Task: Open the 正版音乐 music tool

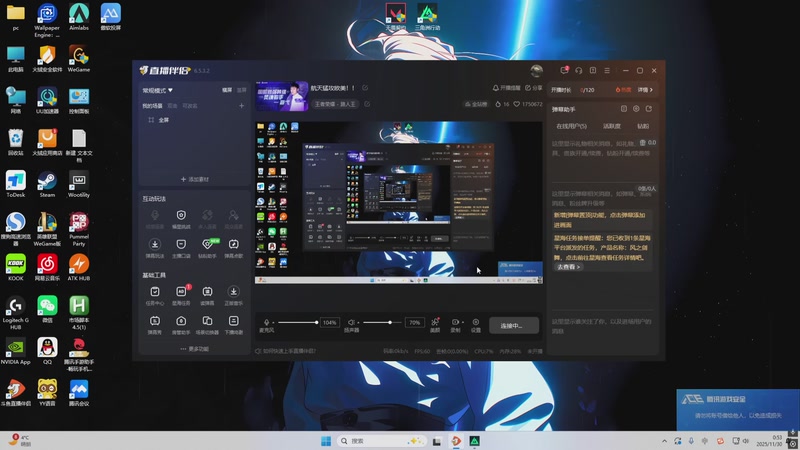Action: (x=234, y=295)
